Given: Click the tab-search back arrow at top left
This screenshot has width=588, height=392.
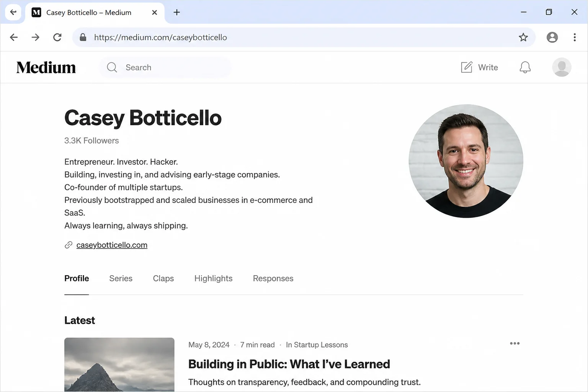Looking at the screenshot, I should point(13,12).
